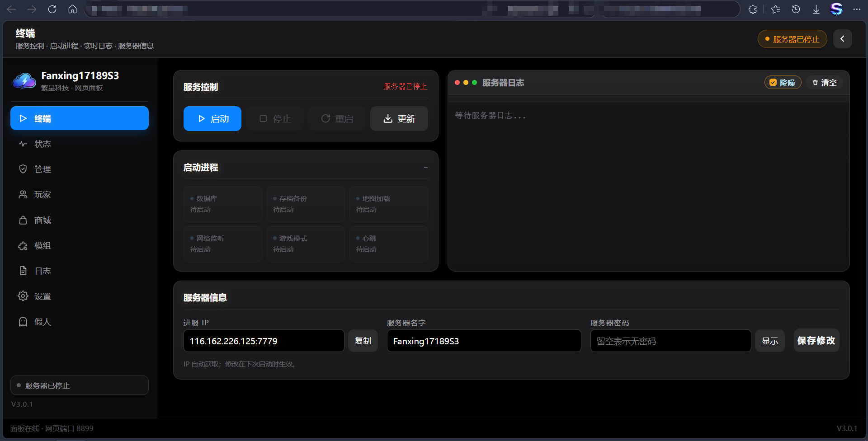Refresh the browser page

click(52, 9)
